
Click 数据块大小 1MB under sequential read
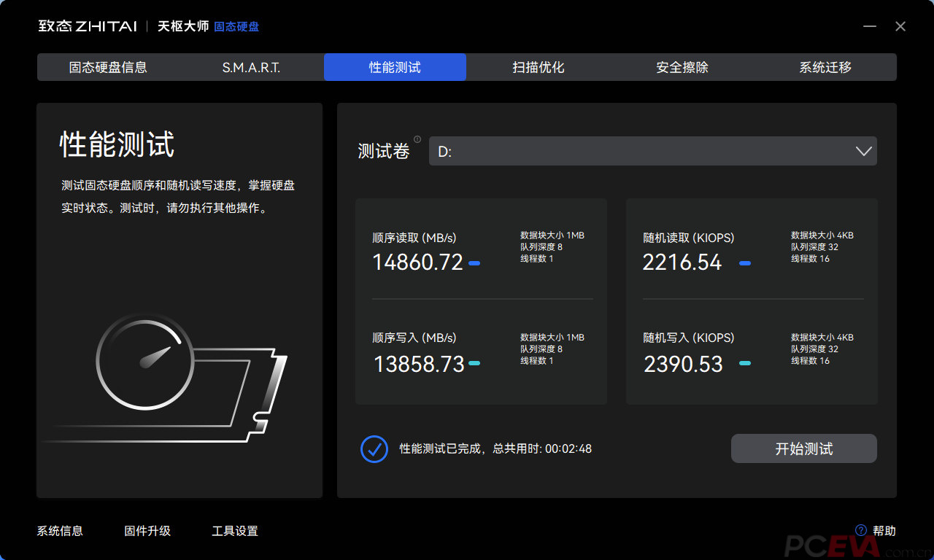(x=552, y=236)
